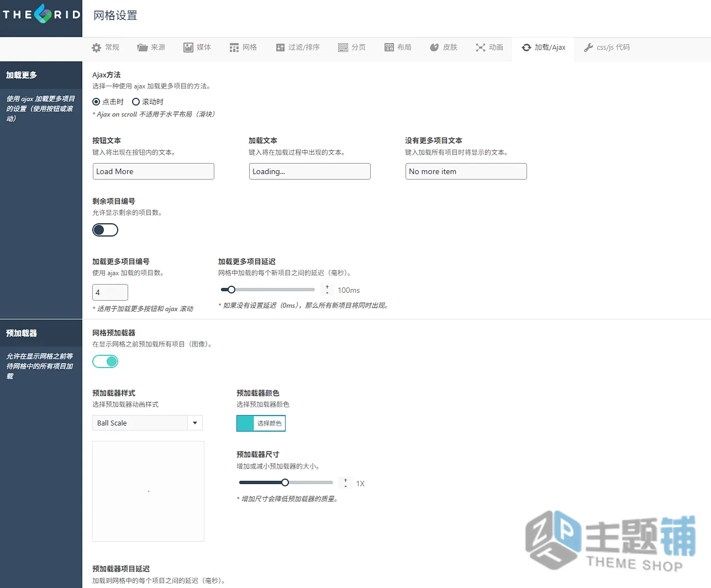Click the 100ms delay value
This screenshot has height=588, width=711.
point(349,290)
